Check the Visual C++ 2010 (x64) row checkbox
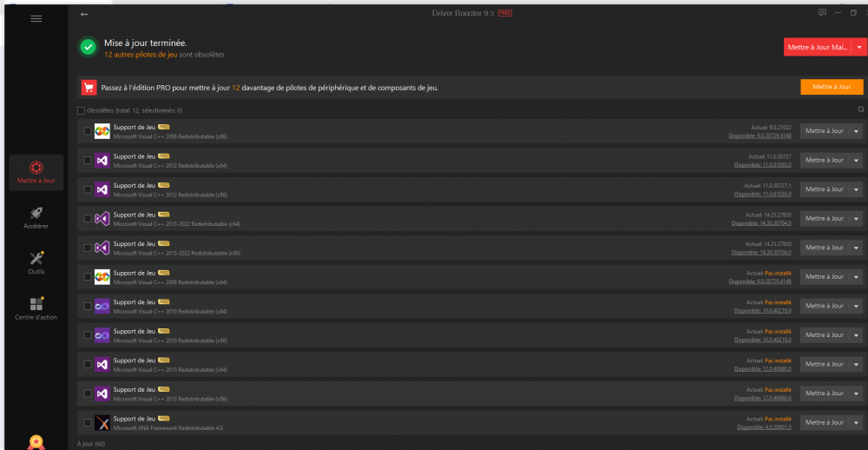 pyautogui.click(x=88, y=306)
